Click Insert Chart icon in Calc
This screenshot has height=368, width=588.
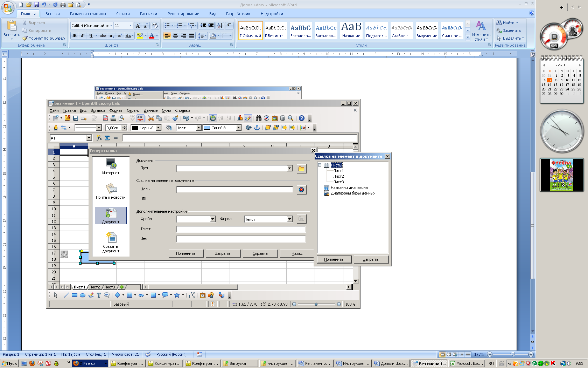click(x=240, y=118)
